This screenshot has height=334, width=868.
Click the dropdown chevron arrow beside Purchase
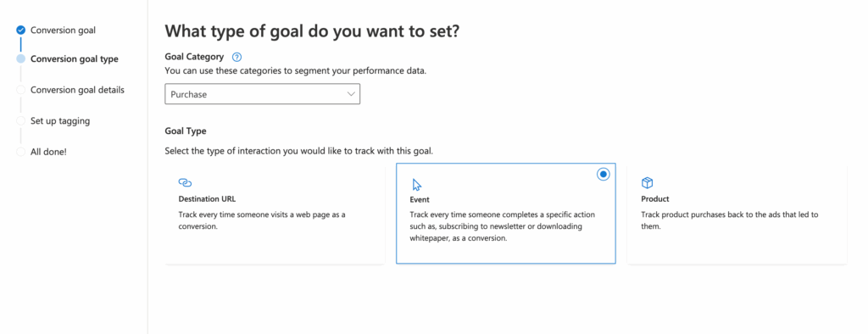351,94
